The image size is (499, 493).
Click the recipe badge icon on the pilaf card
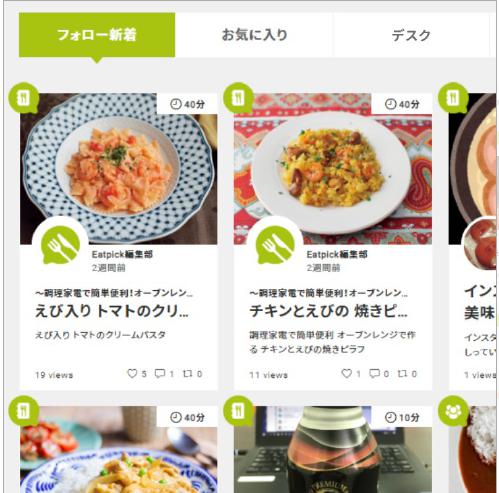click(238, 98)
